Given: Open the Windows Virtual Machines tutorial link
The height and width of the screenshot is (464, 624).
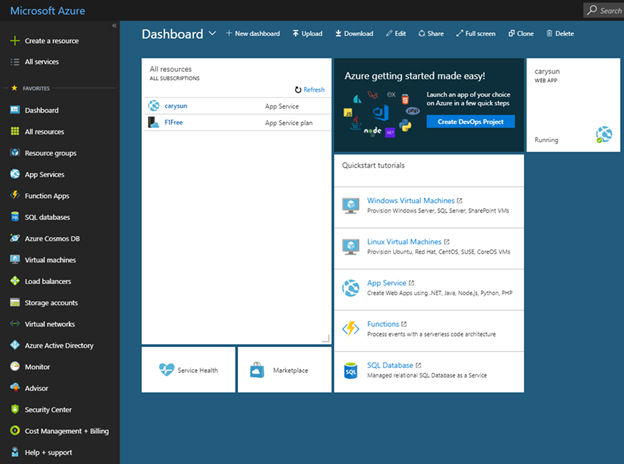Looking at the screenshot, I should coord(410,200).
